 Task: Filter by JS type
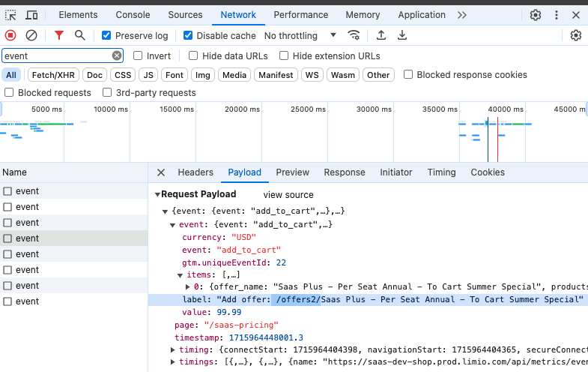[148, 75]
